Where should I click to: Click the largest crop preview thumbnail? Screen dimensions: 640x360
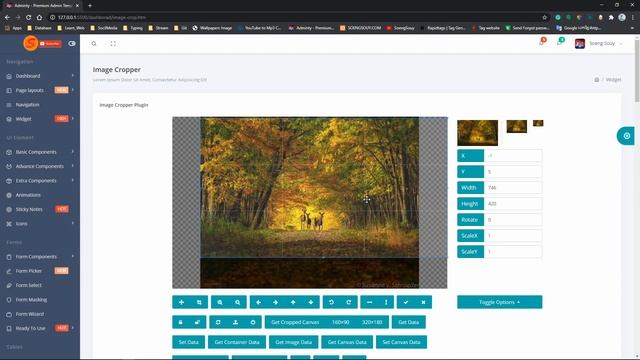[478, 133]
